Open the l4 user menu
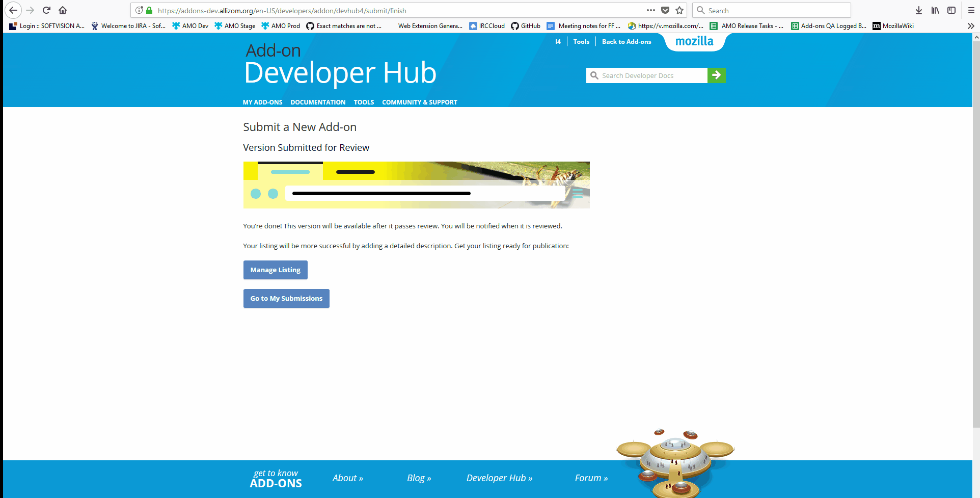980x498 pixels. 558,42
